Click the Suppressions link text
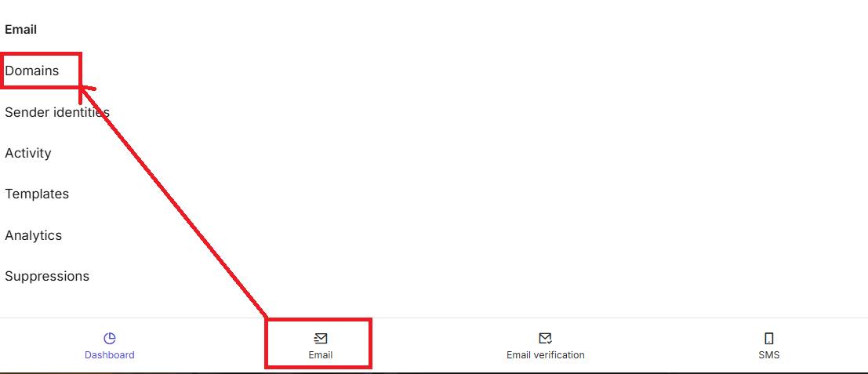 pyautogui.click(x=47, y=276)
